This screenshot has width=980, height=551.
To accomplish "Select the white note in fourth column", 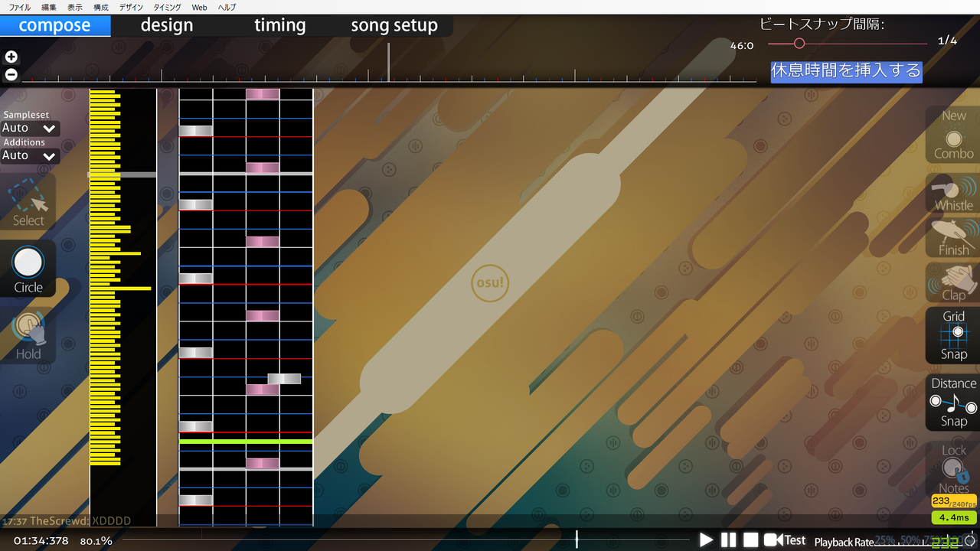I will point(284,379).
